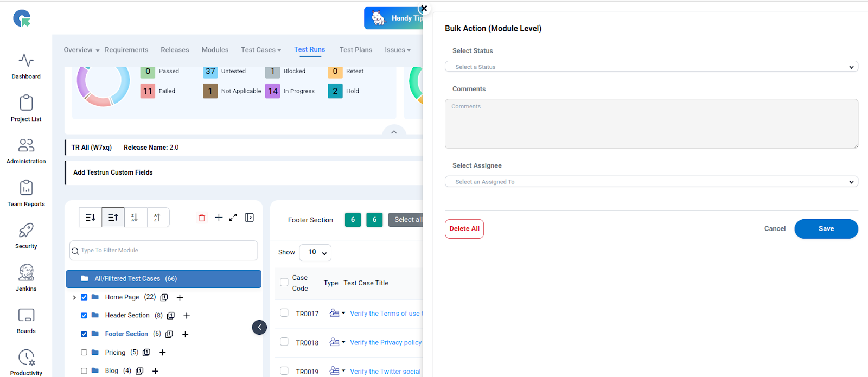Uncheck the Home Page module checkbox
Screen dimensions: 868x377
coord(84,297)
